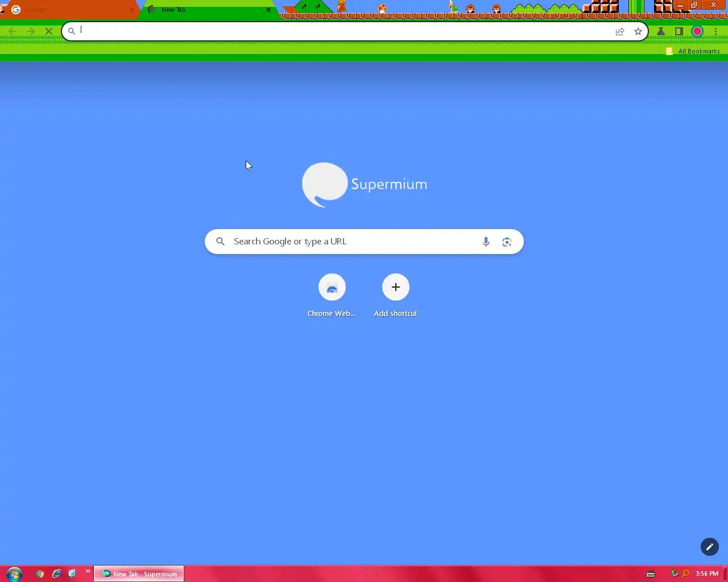Close the New Tab tab

click(x=268, y=10)
